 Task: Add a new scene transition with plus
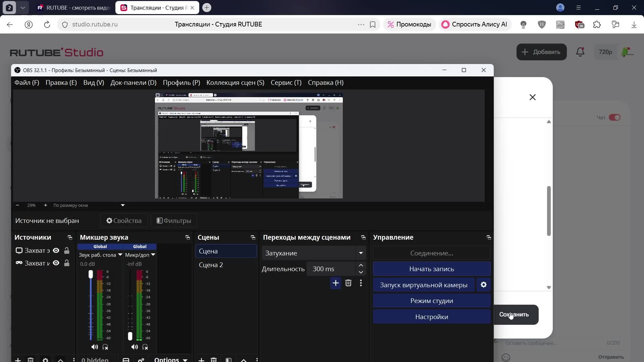[x=335, y=283]
